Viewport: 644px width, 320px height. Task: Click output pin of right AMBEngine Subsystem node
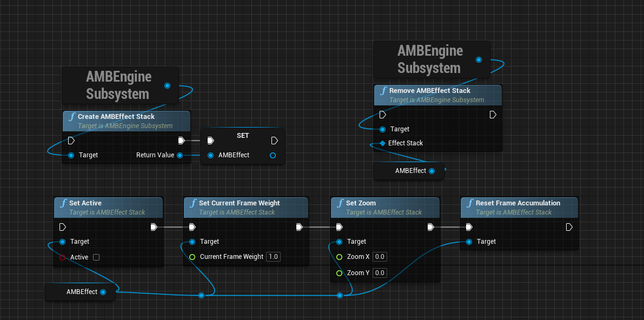point(479,59)
